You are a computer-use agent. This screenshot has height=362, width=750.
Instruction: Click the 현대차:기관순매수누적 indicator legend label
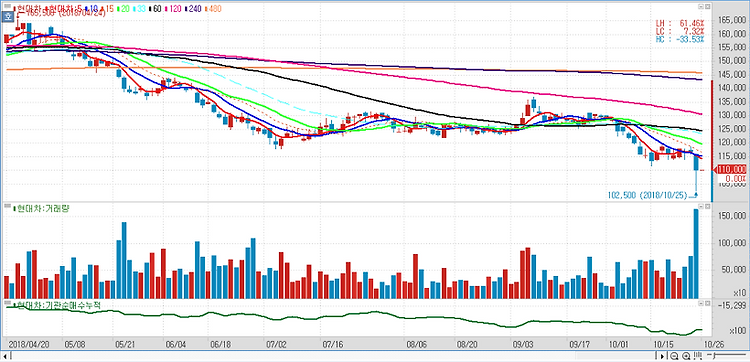(56, 305)
